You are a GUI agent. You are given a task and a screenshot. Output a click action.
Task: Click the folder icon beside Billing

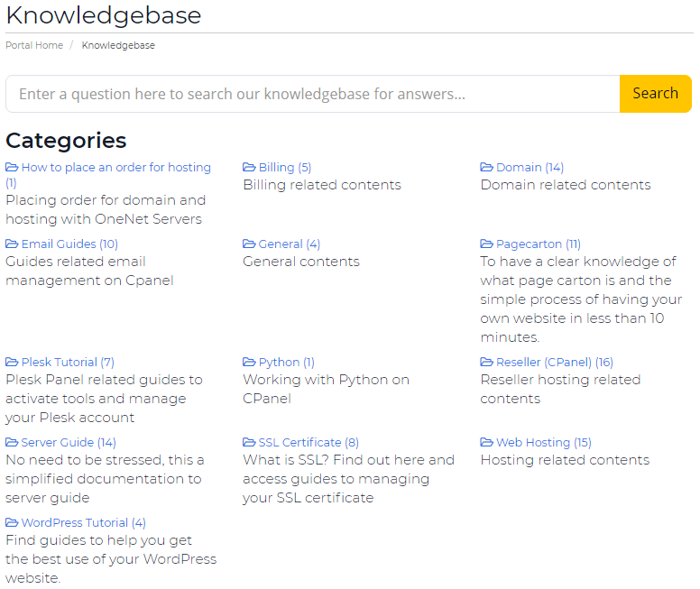coord(249,168)
